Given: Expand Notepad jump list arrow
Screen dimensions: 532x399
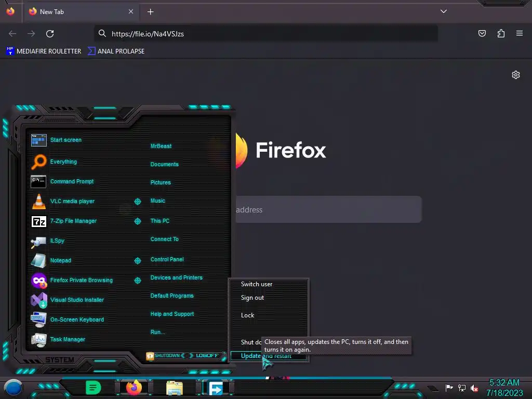Looking at the screenshot, I should point(137,261).
